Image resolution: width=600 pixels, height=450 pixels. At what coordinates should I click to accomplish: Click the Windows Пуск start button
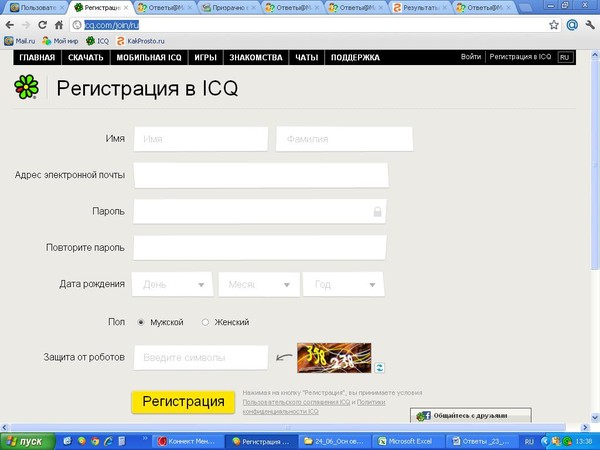28,442
